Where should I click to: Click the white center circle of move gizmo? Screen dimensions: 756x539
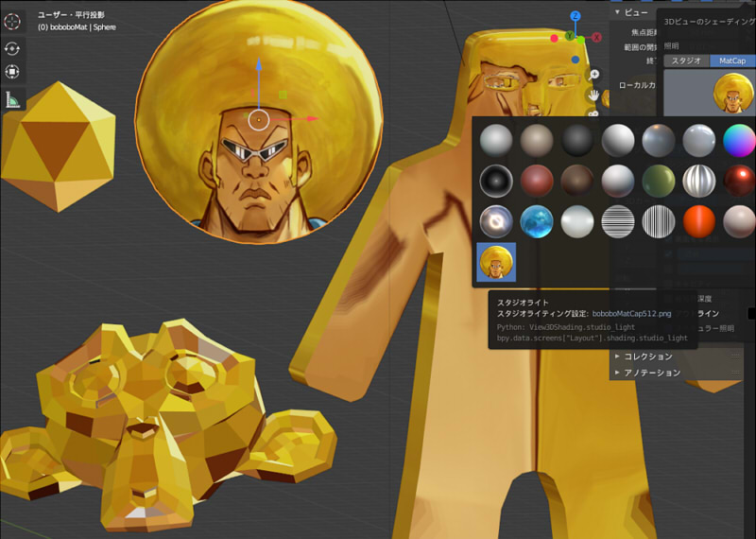tap(259, 120)
